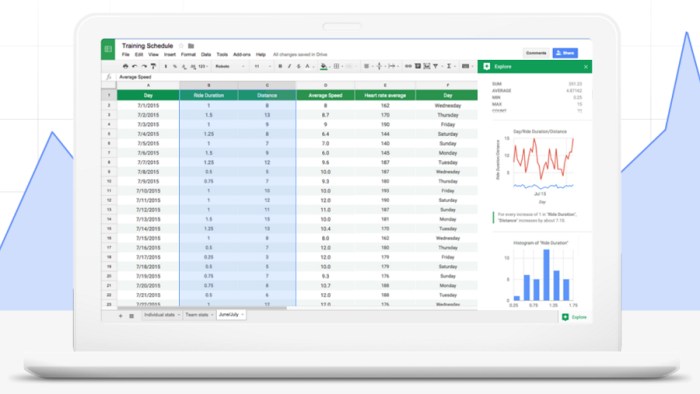Click the input tools keyboard icon
Viewport: 700px width, 394px height.
pos(465,66)
